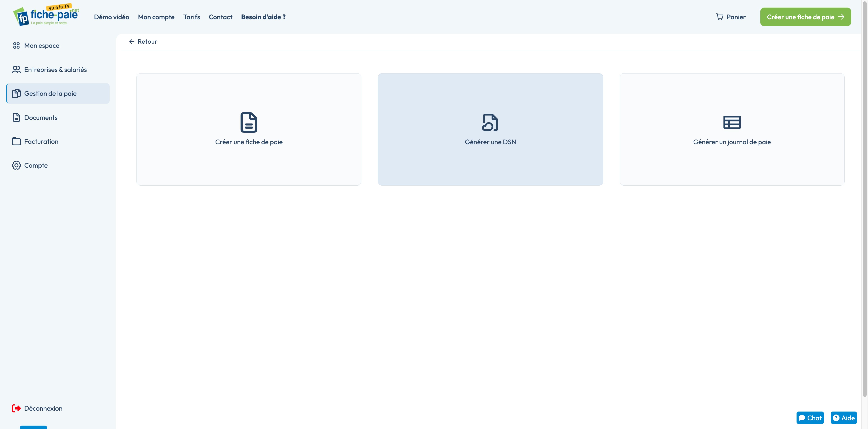Click the Entreprises & salariés people icon

[16, 69]
